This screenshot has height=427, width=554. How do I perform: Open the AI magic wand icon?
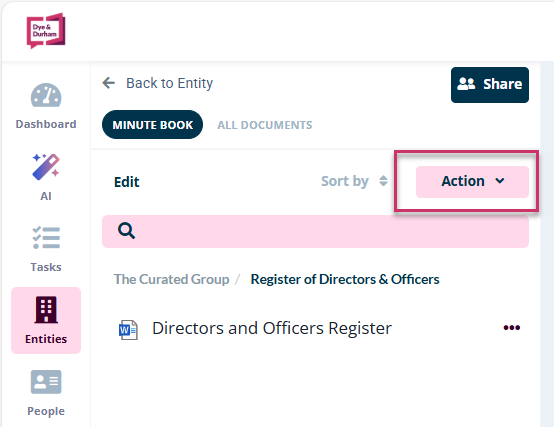point(46,167)
